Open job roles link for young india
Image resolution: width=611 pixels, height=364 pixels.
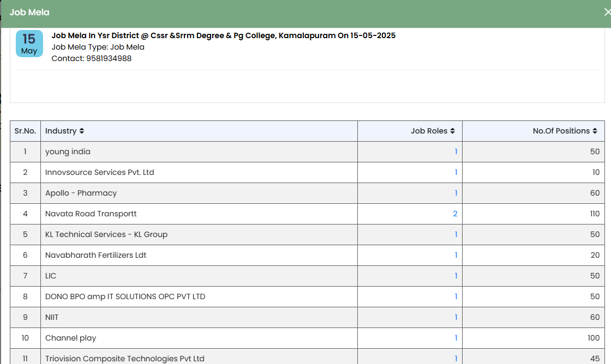[x=456, y=152]
